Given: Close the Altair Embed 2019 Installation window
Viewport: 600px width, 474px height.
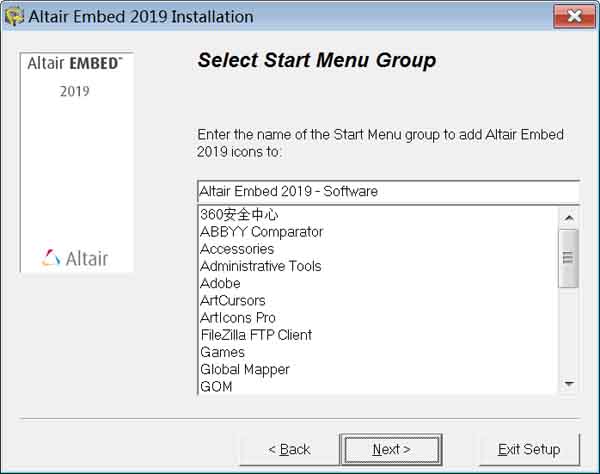Looking at the screenshot, I should tap(574, 16).
